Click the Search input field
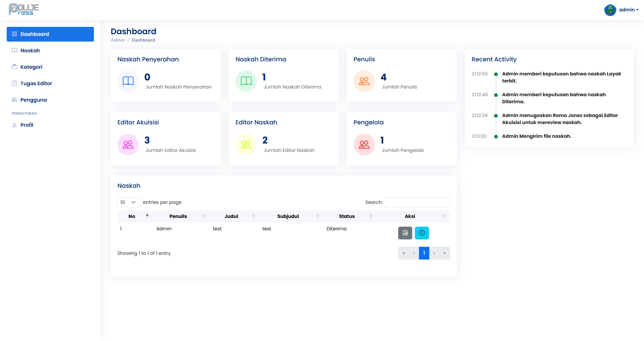Image resolution: width=644 pixels, height=341 pixels. click(418, 202)
